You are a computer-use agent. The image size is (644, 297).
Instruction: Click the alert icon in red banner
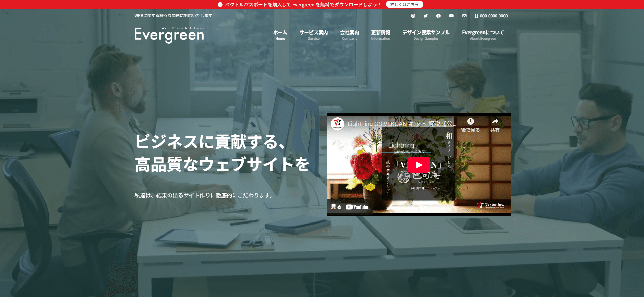click(220, 5)
